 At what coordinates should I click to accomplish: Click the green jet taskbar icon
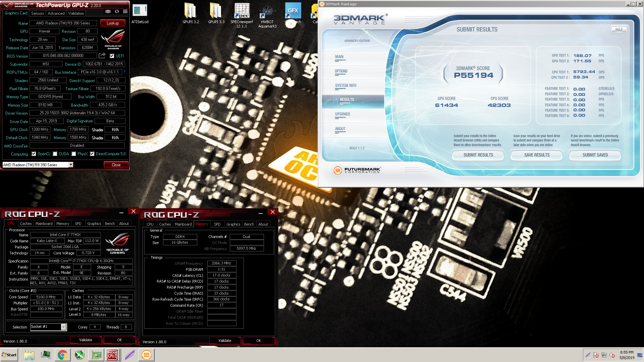(x=79, y=355)
